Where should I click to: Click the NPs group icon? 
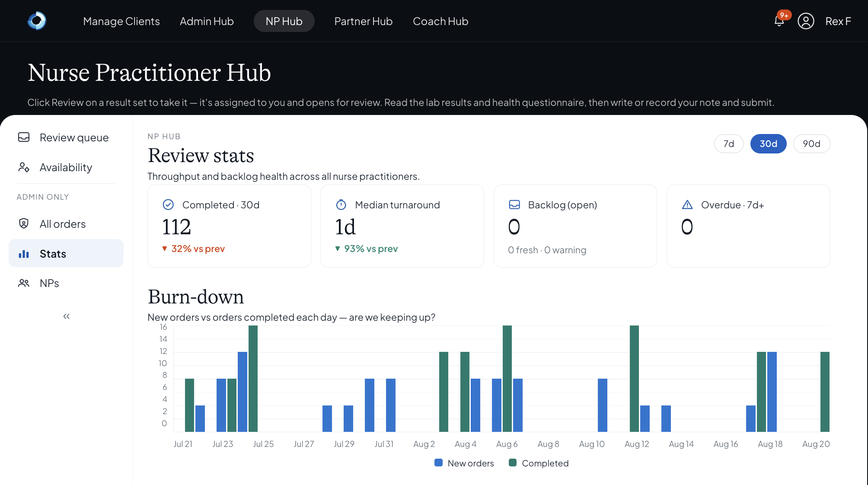tap(24, 283)
